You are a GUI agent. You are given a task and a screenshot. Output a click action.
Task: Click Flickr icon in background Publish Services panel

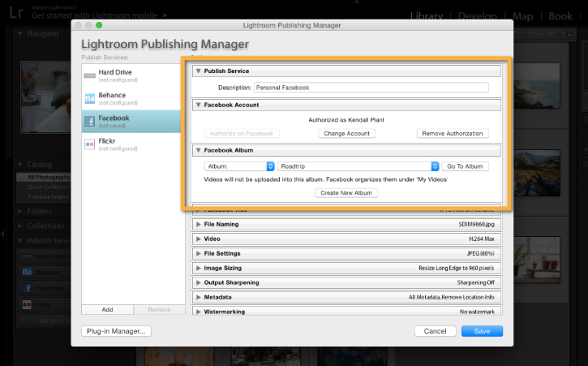(x=27, y=305)
